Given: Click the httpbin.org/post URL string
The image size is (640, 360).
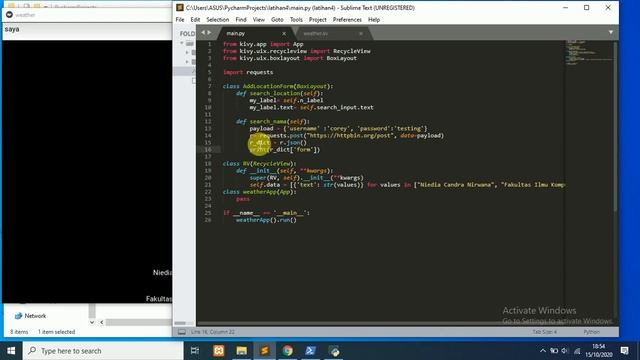Looking at the screenshot, I should pos(349,136).
